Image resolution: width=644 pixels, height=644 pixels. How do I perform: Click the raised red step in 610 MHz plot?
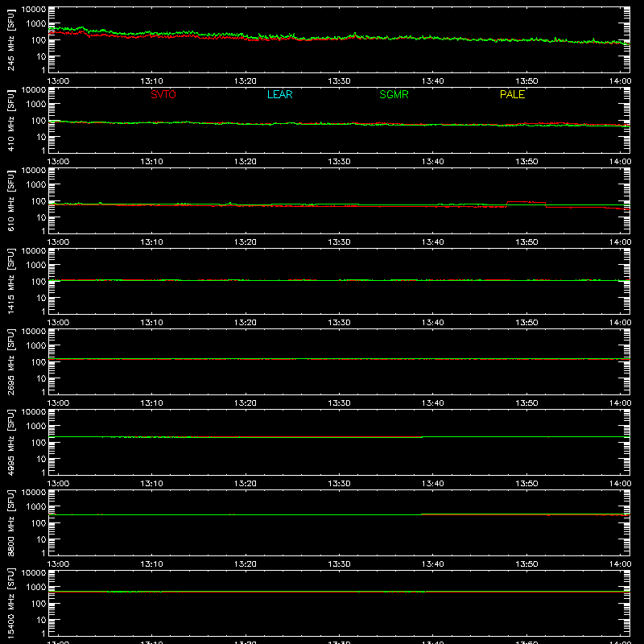[526, 202]
